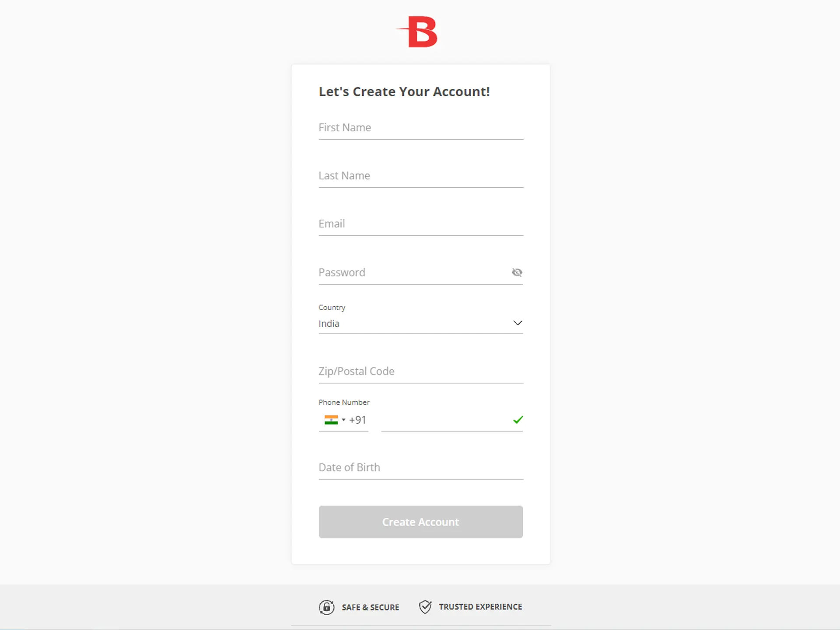Click the green checkmark phone validation icon
The height and width of the screenshot is (630, 840).
pyautogui.click(x=518, y=420)
